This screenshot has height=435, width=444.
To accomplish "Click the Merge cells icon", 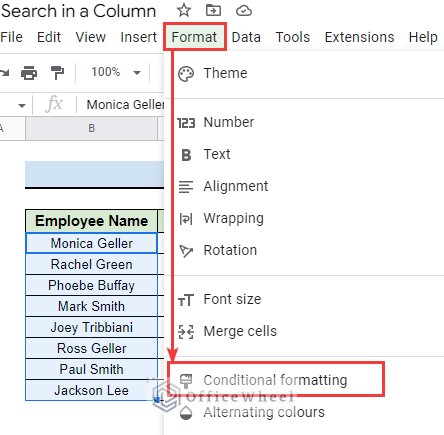I will click(x=186, y=332).
